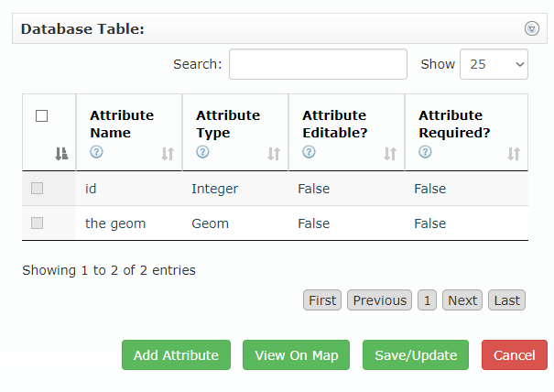Open help icon under Attribute Editable
The height and width of the screenshot is (392, 554).
pyautogui.click(x=309, y=152)
